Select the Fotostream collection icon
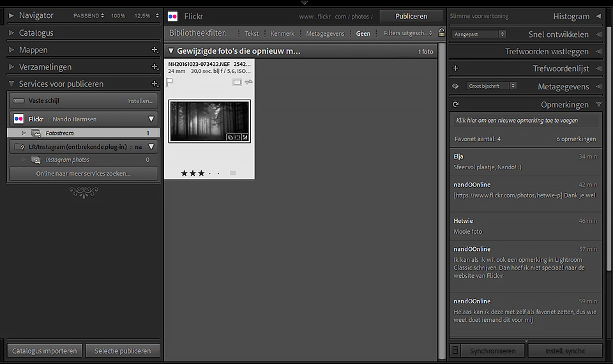Image resolution: width=613 pixels, height=364 pixels. [36, 133]
